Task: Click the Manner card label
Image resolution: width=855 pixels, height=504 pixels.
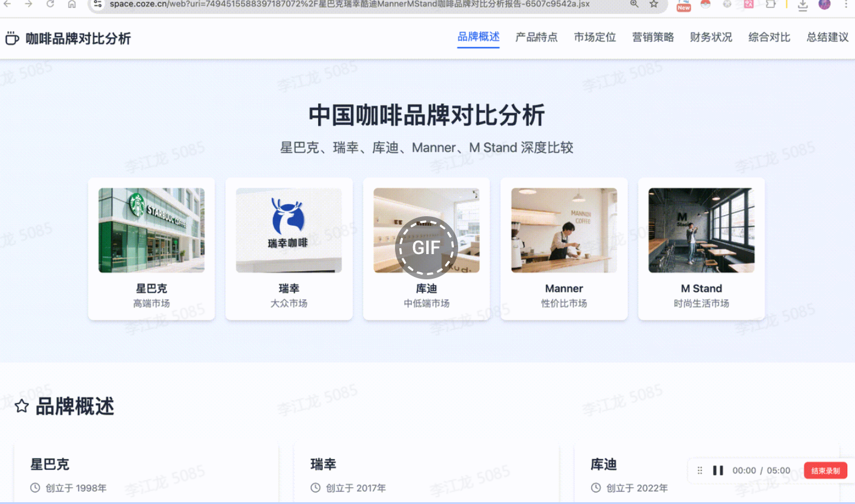Action: [564, 288]
